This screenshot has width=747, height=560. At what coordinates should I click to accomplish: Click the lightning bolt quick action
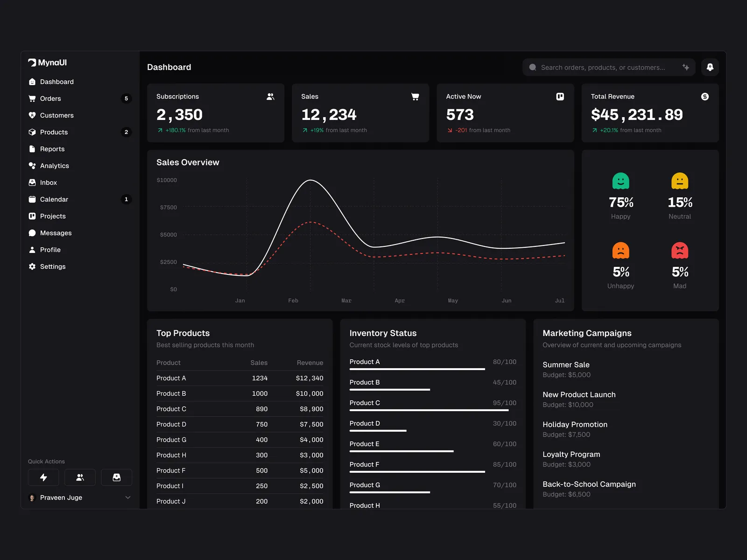click(x=43, y=477)
